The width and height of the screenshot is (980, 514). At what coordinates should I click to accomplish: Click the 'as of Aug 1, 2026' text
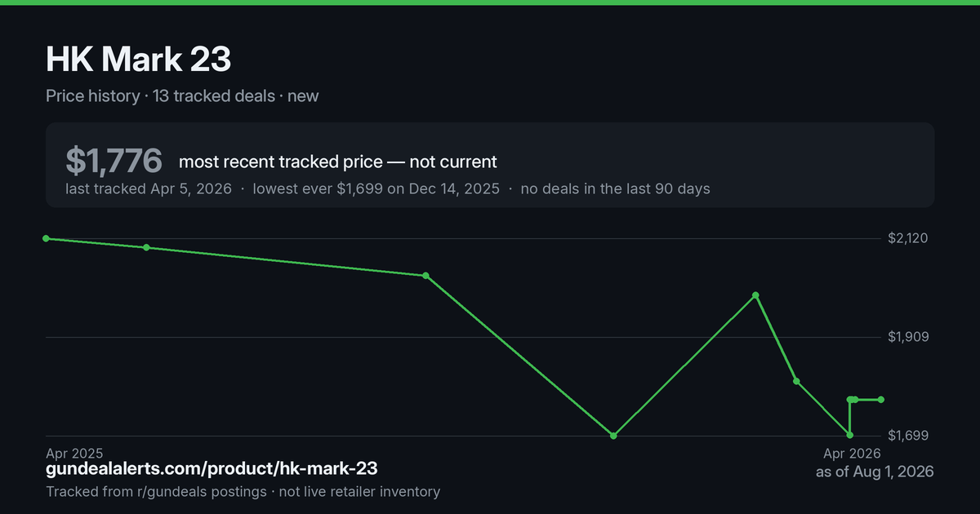click(875, 472)
